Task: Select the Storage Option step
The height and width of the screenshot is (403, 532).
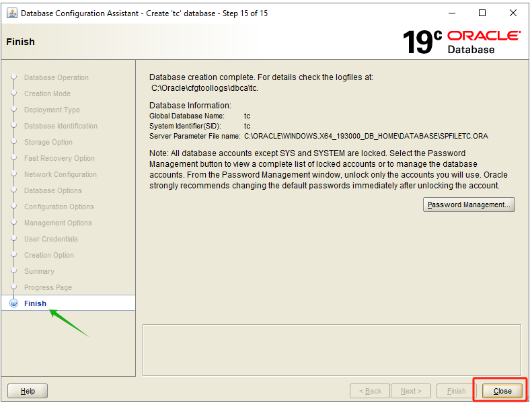Action: pos(48,142)
